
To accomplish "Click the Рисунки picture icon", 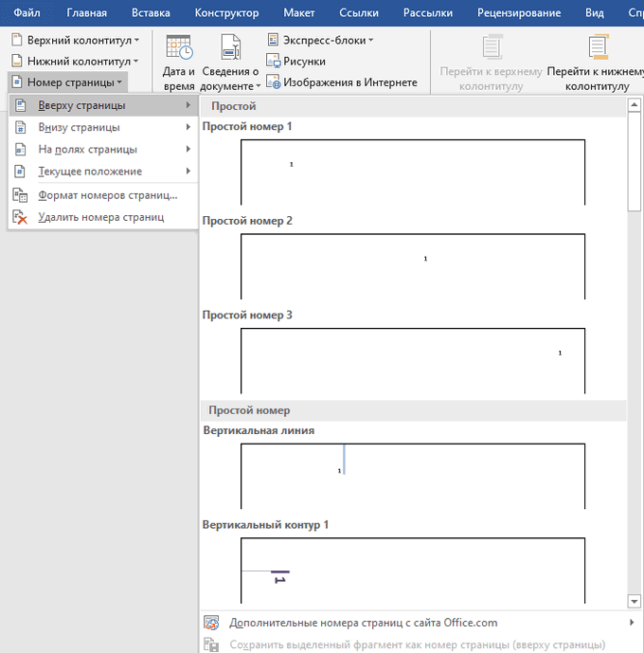I will [x=274, y=61].
